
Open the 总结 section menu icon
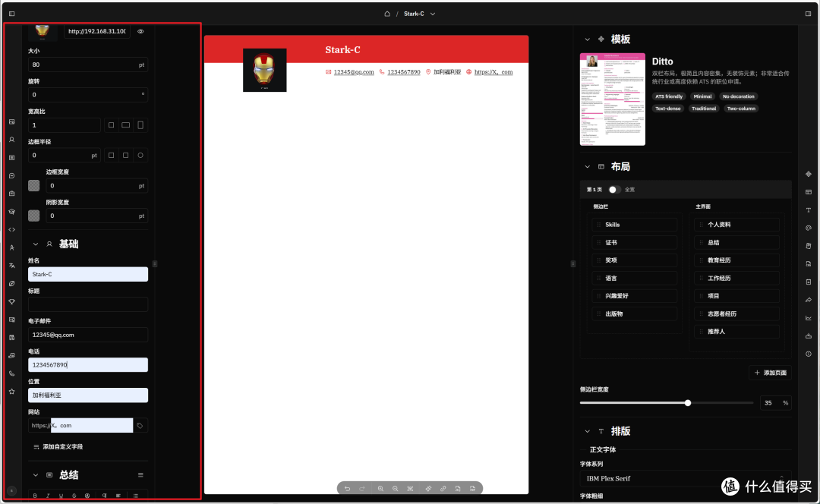[140, 474]
